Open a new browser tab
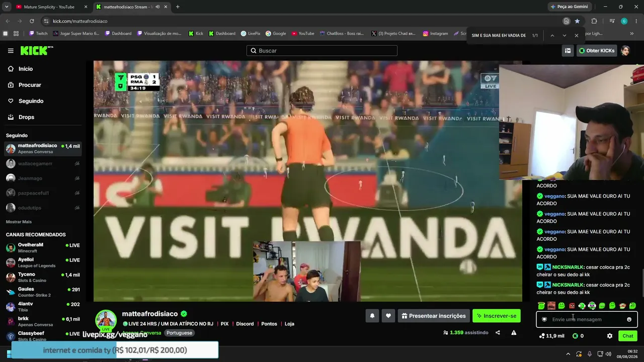644x362 pixels. coord(178,7)
